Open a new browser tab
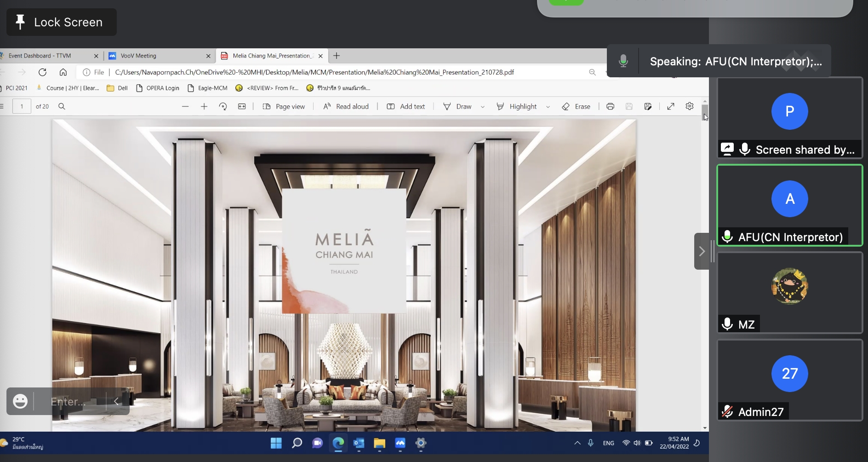The image size is (868, 462). pos(337,56)
